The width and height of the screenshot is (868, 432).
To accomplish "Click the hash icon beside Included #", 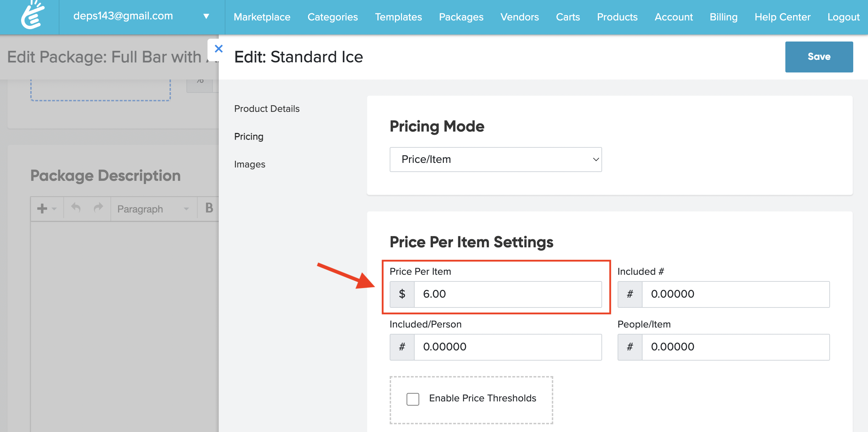I will pos(630,294).
